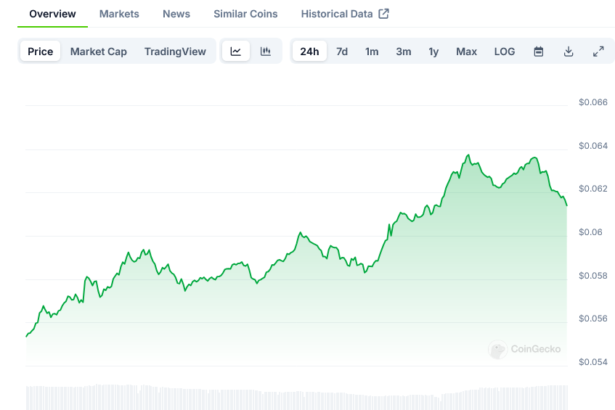Open the News tab
615x410 pixels.
pos(176,14)
